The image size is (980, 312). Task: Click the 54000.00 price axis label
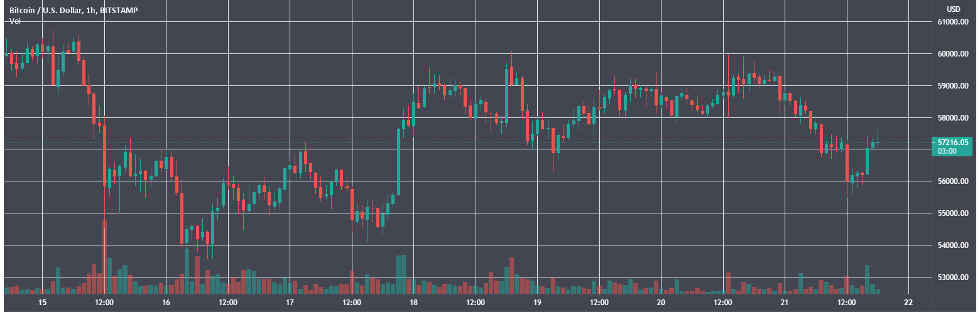952,245
